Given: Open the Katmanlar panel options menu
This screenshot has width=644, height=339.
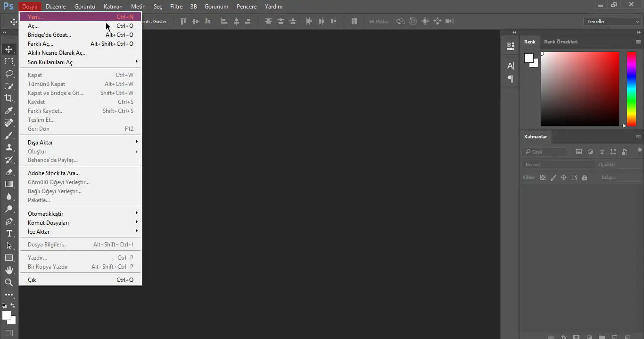Looking at the screenshot, I should pyautogui.click(x=638, y=137).
